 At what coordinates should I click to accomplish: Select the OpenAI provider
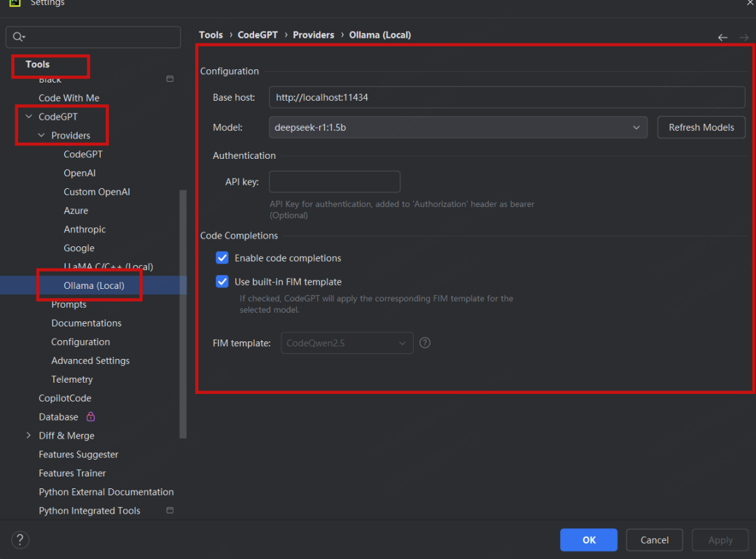80,173
